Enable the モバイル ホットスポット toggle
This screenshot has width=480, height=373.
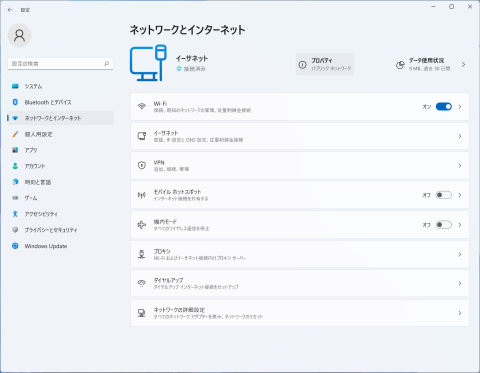[444, 195]
